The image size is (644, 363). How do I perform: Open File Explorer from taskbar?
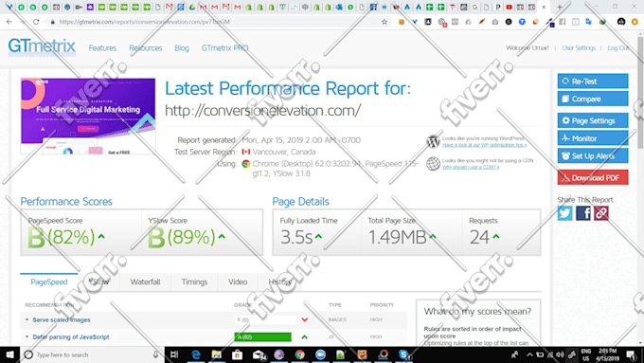click(217, 354)
